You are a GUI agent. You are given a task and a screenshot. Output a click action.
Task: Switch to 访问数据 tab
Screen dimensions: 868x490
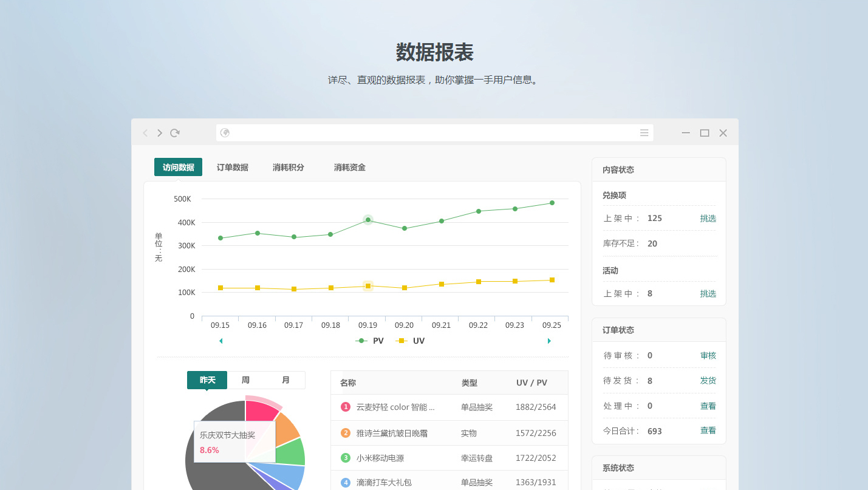(x=178, y=167)
